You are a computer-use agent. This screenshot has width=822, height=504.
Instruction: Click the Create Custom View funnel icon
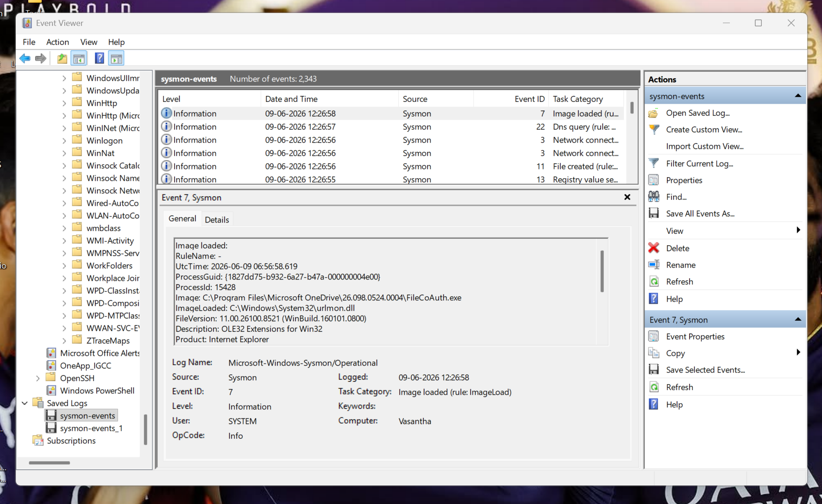pos(654,130)
